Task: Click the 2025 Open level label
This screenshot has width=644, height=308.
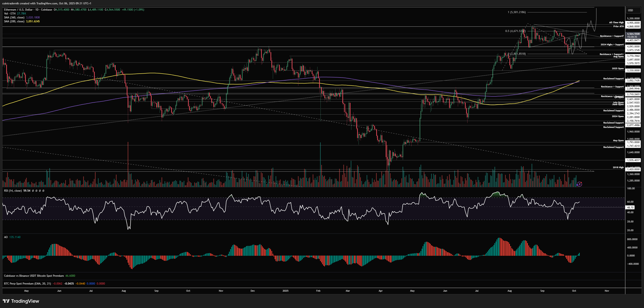Action: [618, 68]
